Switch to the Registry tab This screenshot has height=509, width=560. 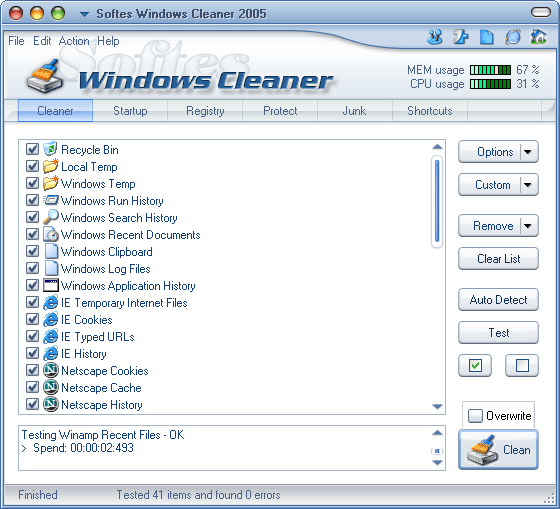[x=205, y=111]
